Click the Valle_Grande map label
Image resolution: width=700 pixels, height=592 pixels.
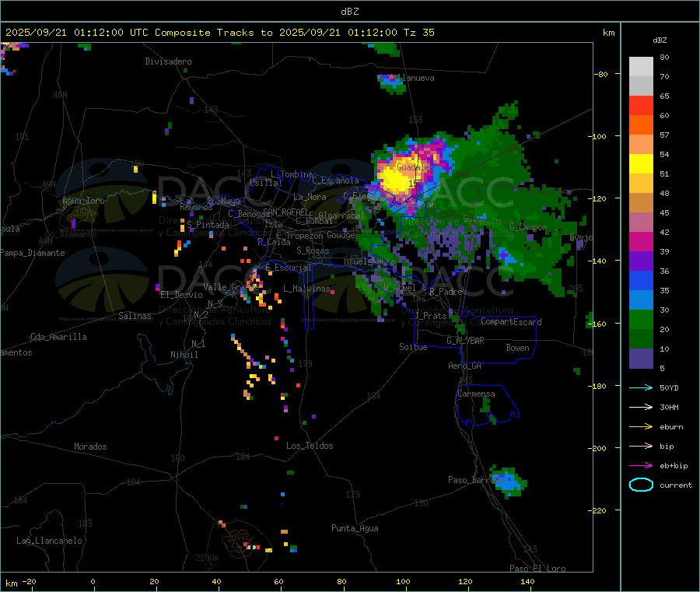tap(231, 287)
